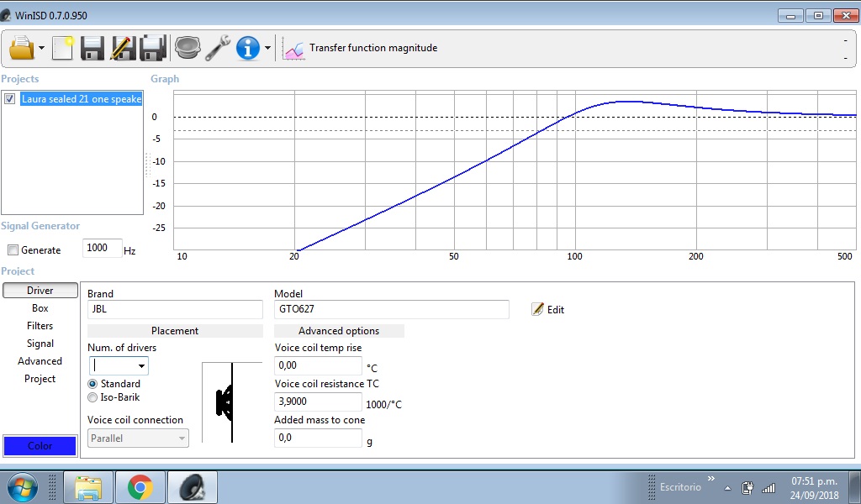
Task: Click Added mass to cone field
Action: click(318, 438)
